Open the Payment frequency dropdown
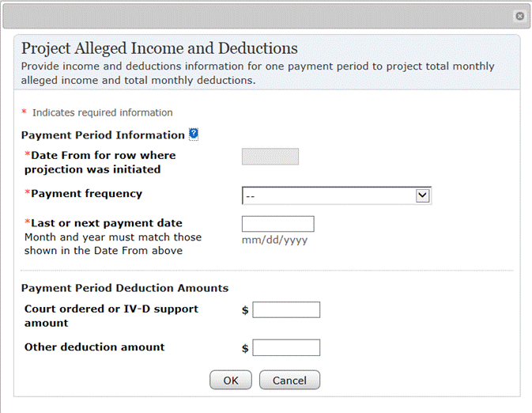The width and height of the screenshot is (532, 413). click(x=328, y=195)
